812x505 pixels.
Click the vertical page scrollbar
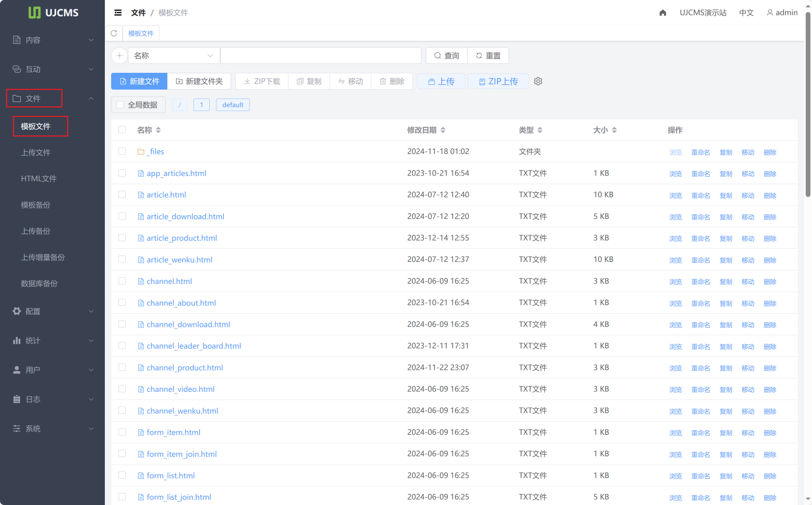[x=808, y=105]
